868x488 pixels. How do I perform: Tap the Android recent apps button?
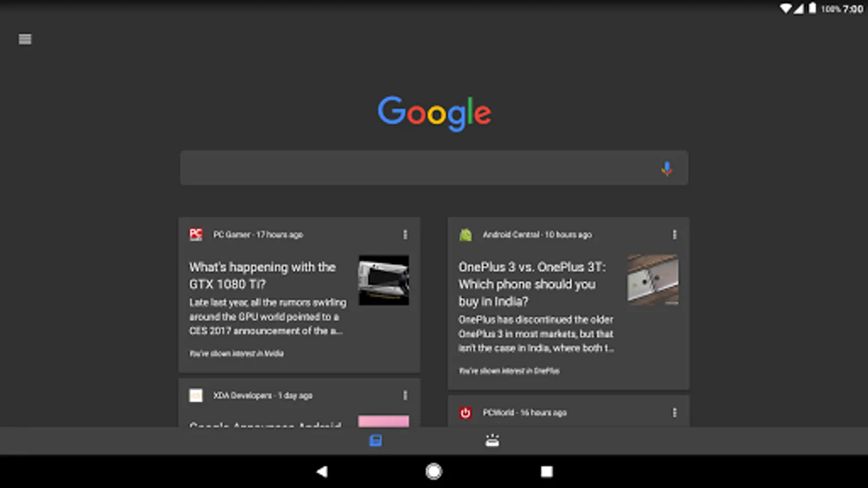tap(547, 472)
